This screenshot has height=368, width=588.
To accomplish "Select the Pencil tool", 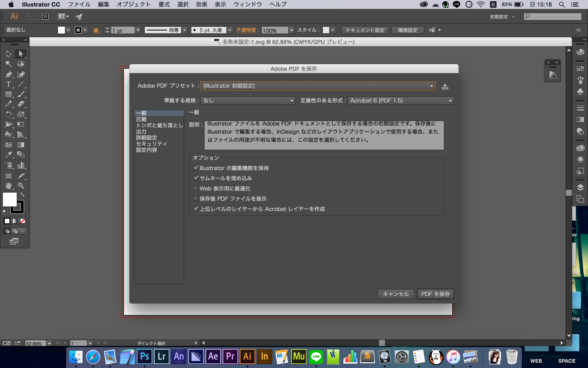I will click(9, 104).
